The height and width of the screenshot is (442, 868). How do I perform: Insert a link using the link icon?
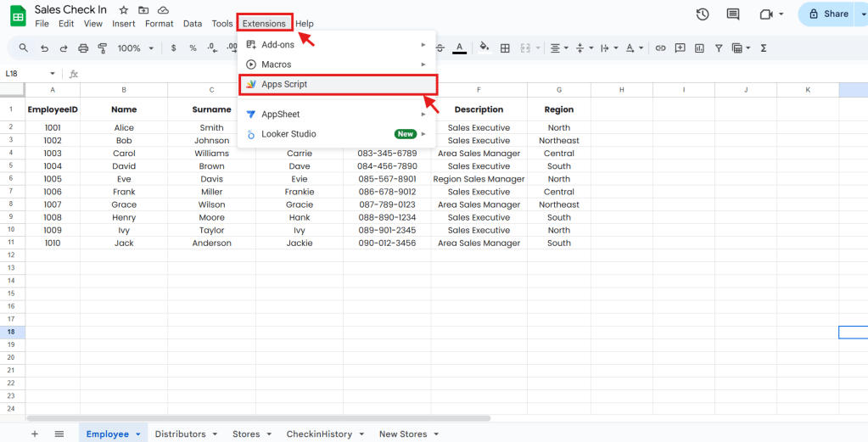(660, 48)
